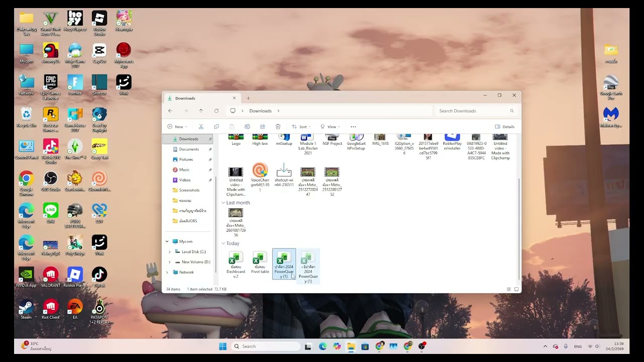This screenshot has width=644, height=362.
Task: Click the Cut scissors icon in toolbar
Action: [201, 127]
